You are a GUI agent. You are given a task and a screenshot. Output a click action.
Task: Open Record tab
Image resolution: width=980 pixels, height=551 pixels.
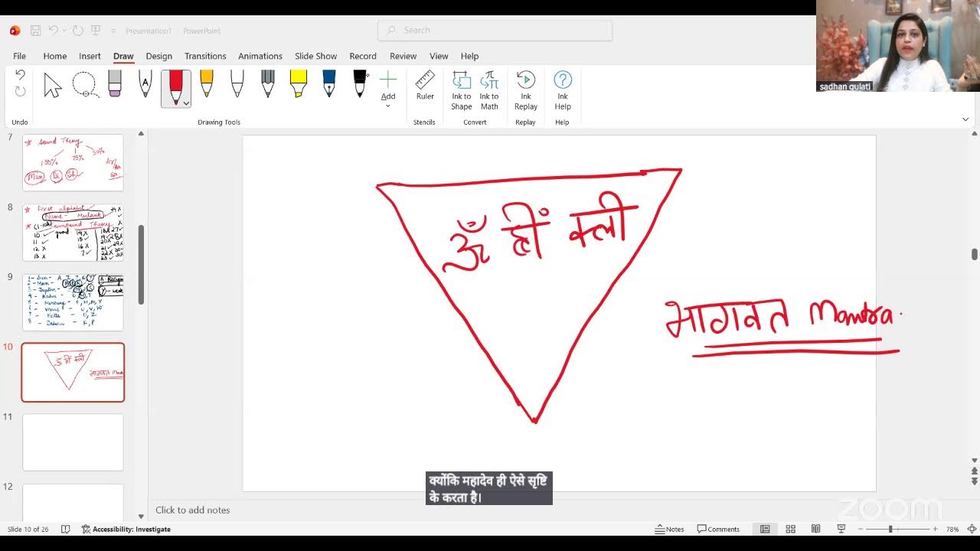point(363,56)
